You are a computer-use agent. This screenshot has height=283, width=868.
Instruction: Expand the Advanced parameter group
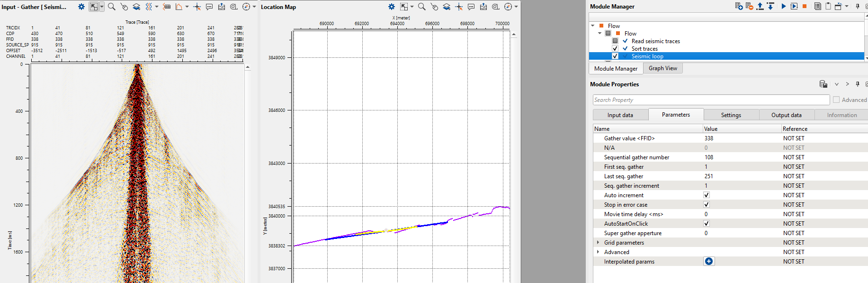598,252
